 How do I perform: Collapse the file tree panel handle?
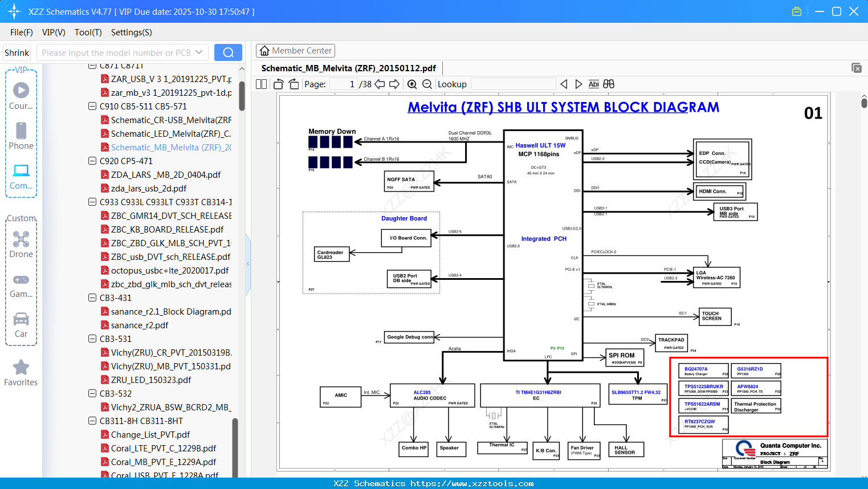coord(248,263)
